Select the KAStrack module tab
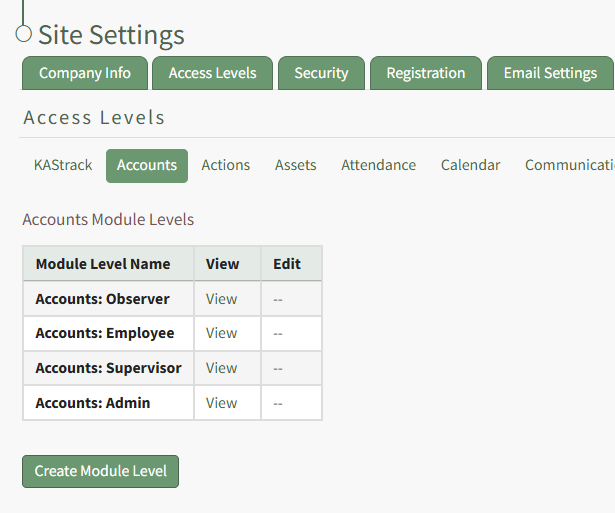Viewport: 615px width, 513px height. (x=63, y=166)
